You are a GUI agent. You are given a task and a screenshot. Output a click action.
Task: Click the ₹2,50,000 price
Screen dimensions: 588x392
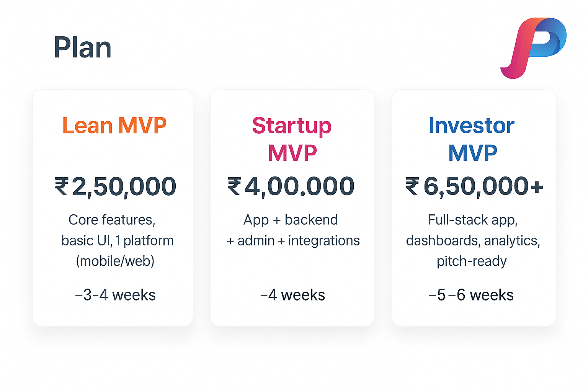(x=115, y=187)
